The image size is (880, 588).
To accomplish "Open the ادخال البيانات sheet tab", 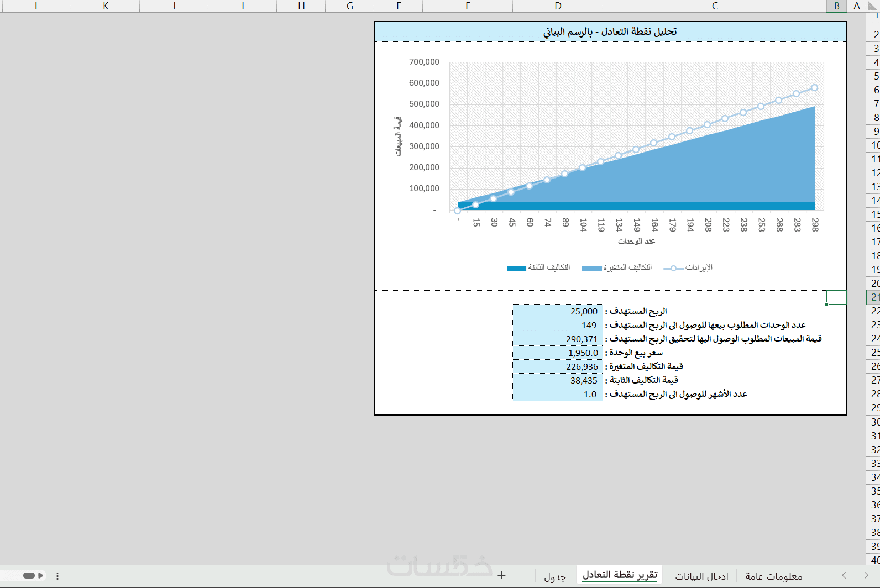I will point(701,576).
